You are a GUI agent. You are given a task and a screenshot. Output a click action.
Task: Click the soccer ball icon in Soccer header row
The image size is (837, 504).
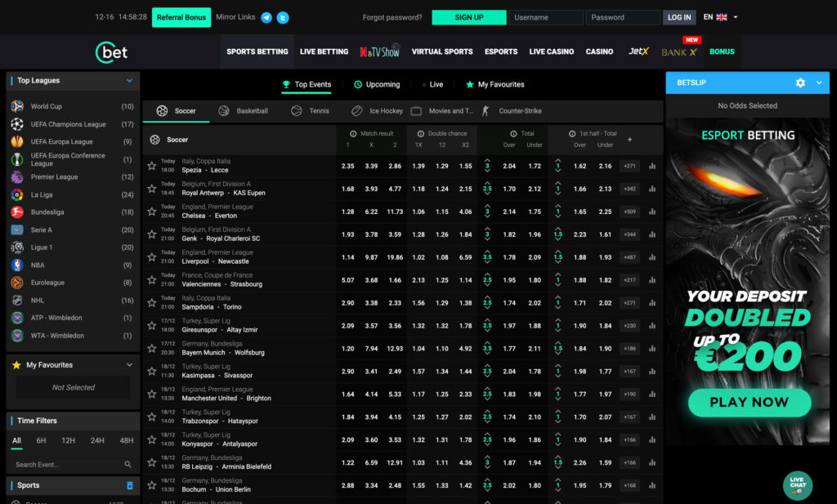click(x=154, y=140)
